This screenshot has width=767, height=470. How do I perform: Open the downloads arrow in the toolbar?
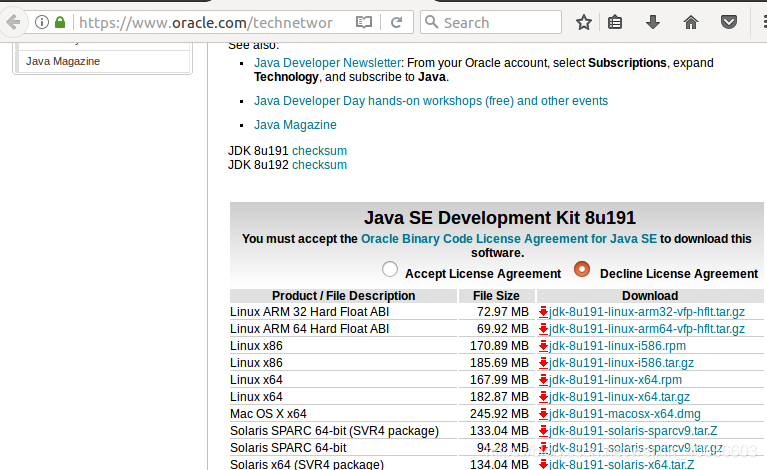653,22
